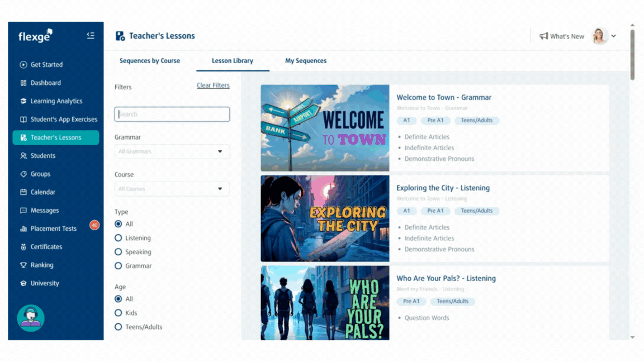
Task: Click the Clear Filters link
Action: click(213, 85)
